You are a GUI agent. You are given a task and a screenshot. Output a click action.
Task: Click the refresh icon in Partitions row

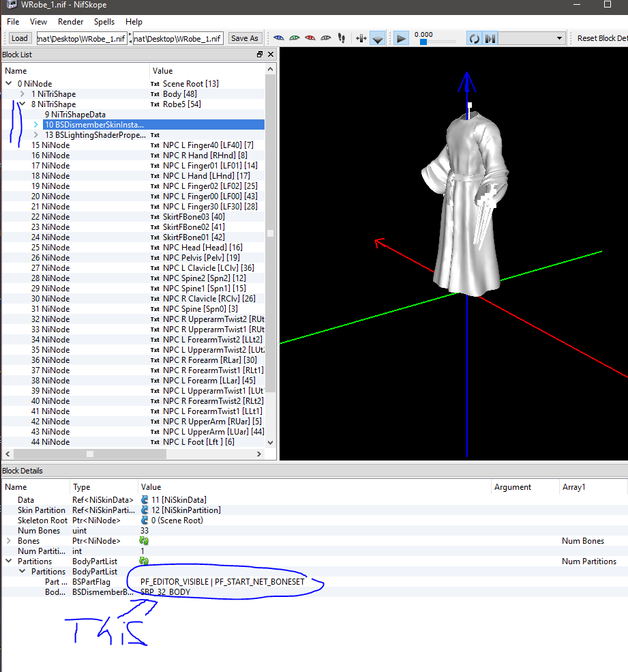[x=144, y=561]
